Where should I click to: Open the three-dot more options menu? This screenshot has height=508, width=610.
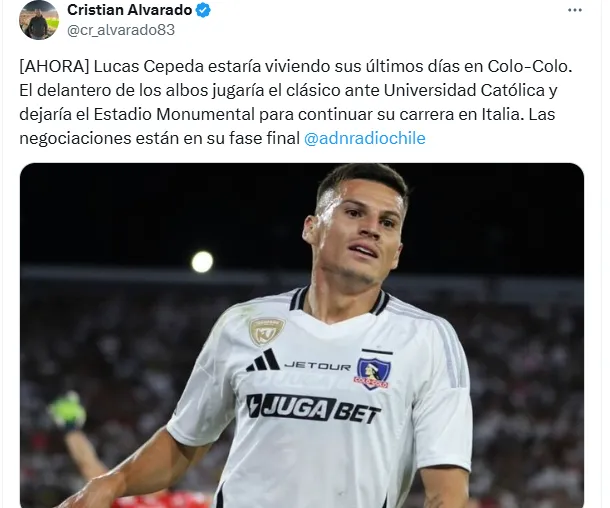click(x=575, y=11)
